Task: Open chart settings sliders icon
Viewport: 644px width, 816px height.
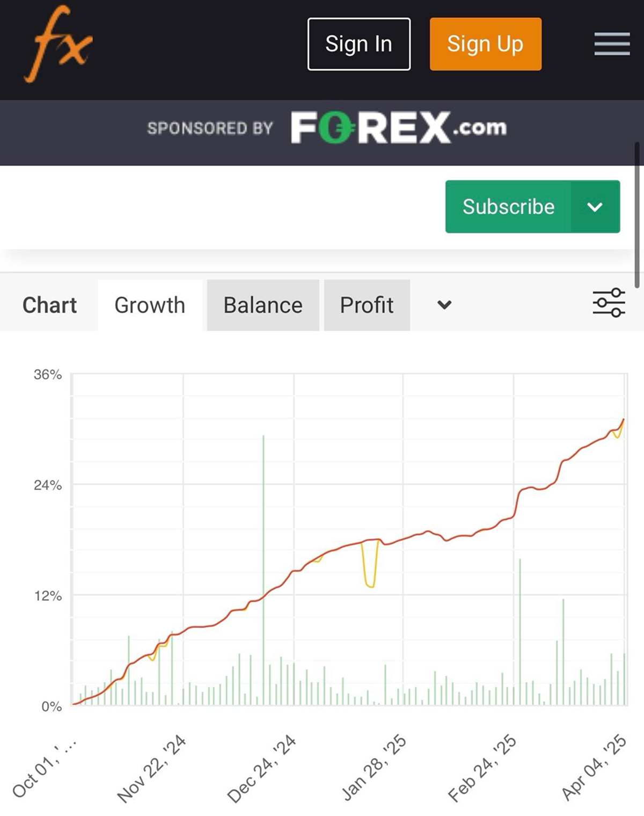Action: coord(609,303)
